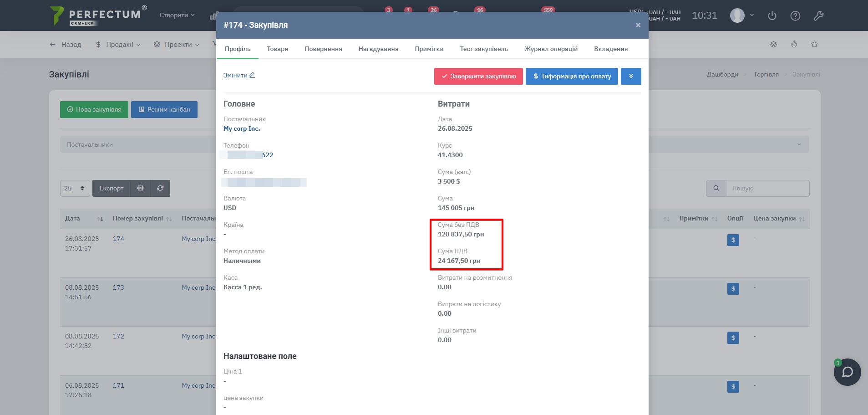Viewport: 868px width, 415px height.
Task: Expand more actions double-chevron button
Action: (631, 76)
